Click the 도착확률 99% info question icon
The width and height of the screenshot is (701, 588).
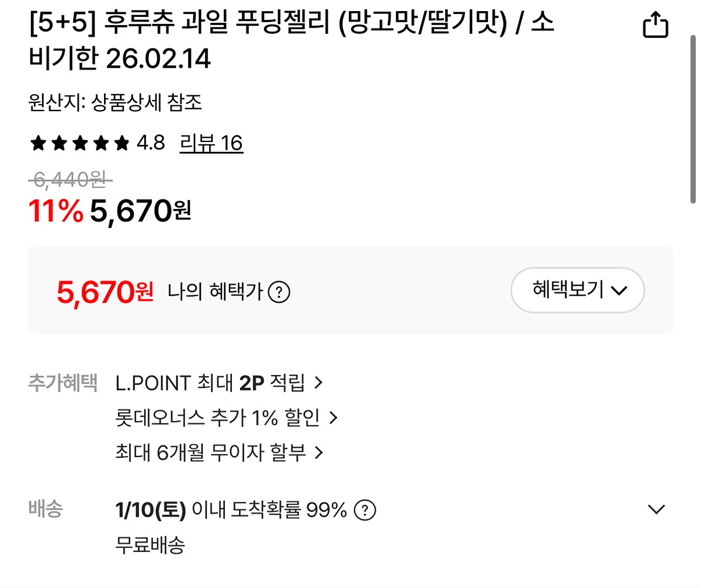coord(365,511)
